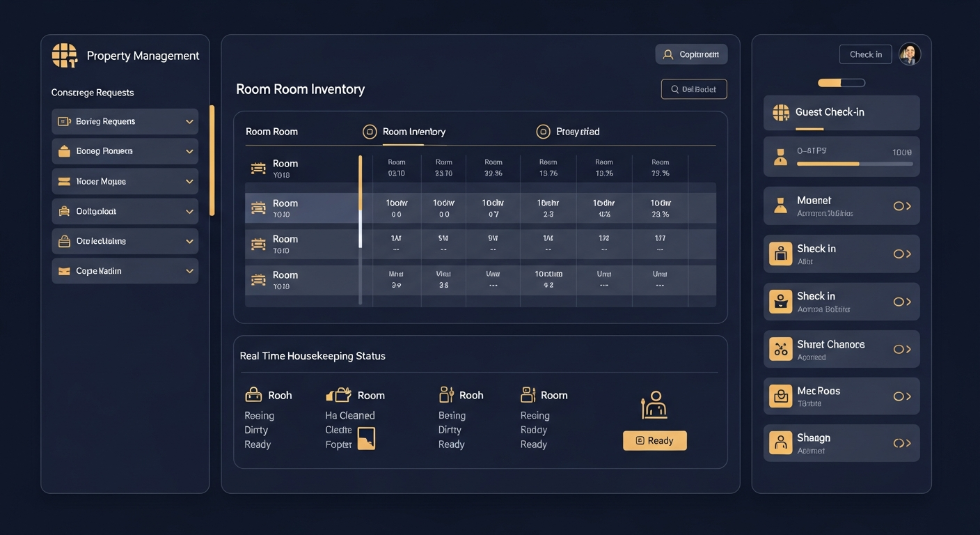The height and width of the screenshot is (535, 980).
Task: Click the housekeeping staff icon above Ready
Action: (654, 405)
